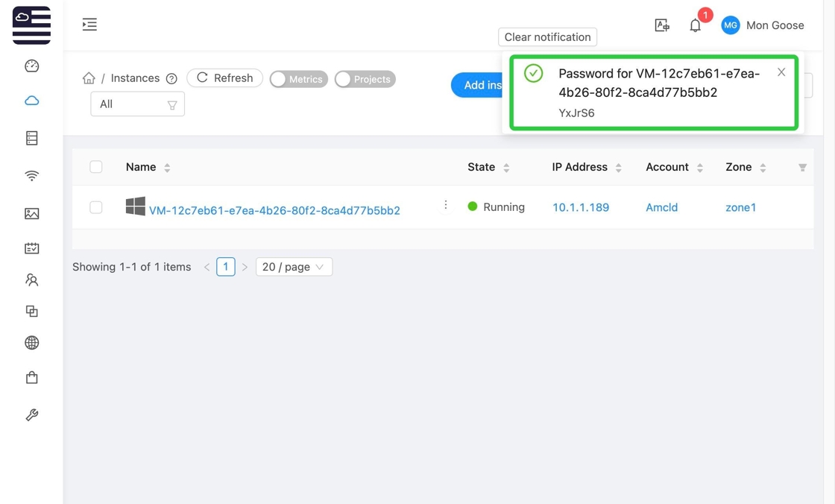Open the Dashboard icon in sidebar
This screenshot has height=504, width=835.
coord(31,66)
